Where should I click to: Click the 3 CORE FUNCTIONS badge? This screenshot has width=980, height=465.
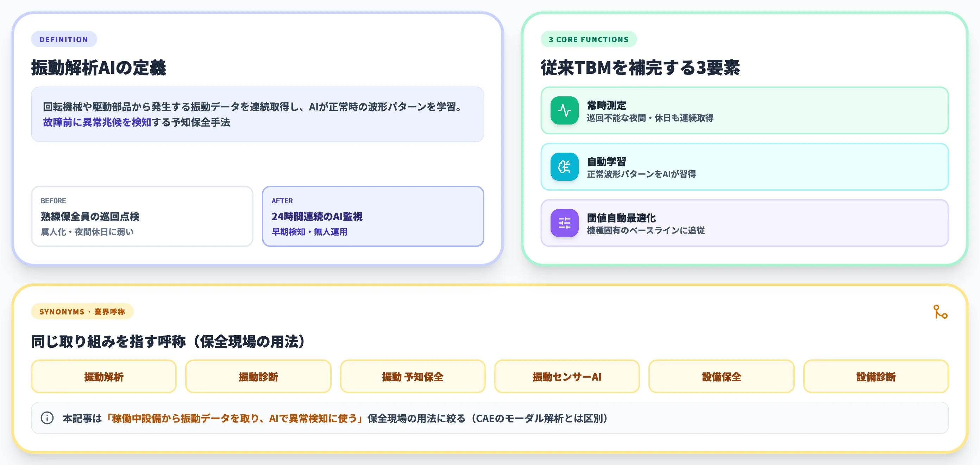(589, 39)
